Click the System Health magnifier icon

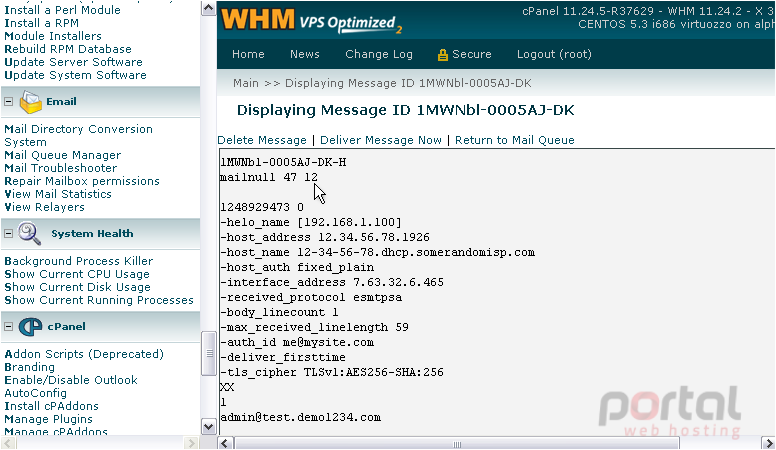pos(29,234)
